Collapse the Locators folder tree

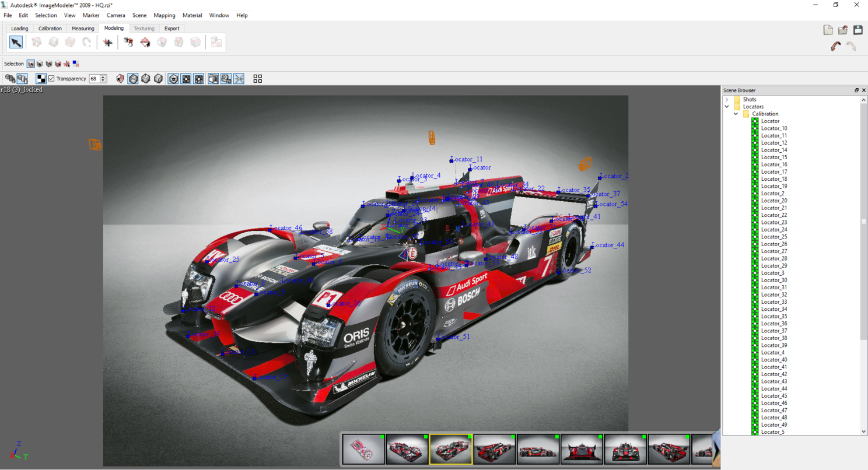click(x=727, y=107)
